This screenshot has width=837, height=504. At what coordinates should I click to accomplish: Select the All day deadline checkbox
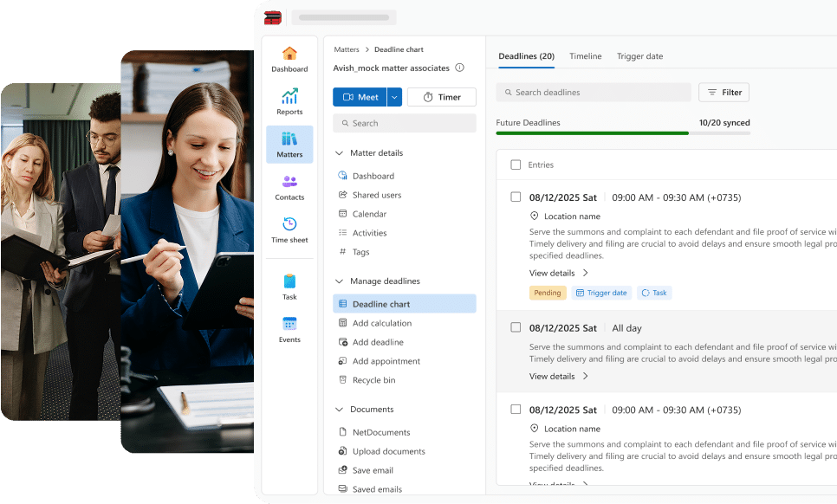(x=516, y=328)
